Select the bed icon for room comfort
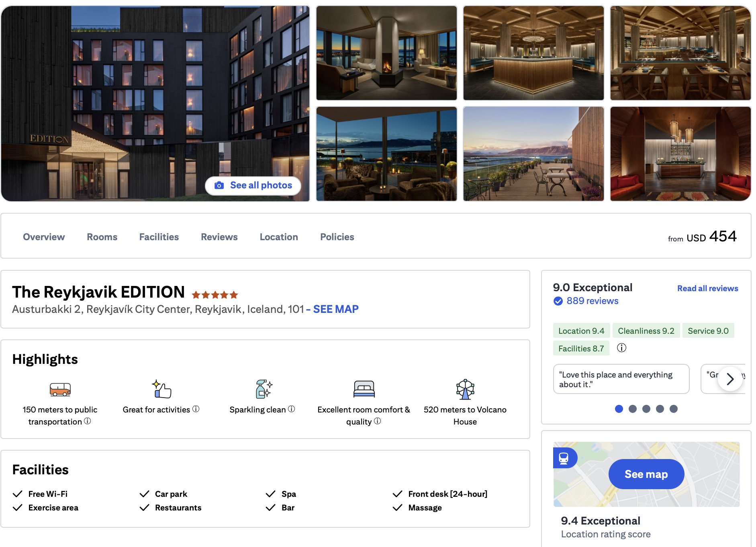This screenshot has width=756, height=547. pos(364,388)
